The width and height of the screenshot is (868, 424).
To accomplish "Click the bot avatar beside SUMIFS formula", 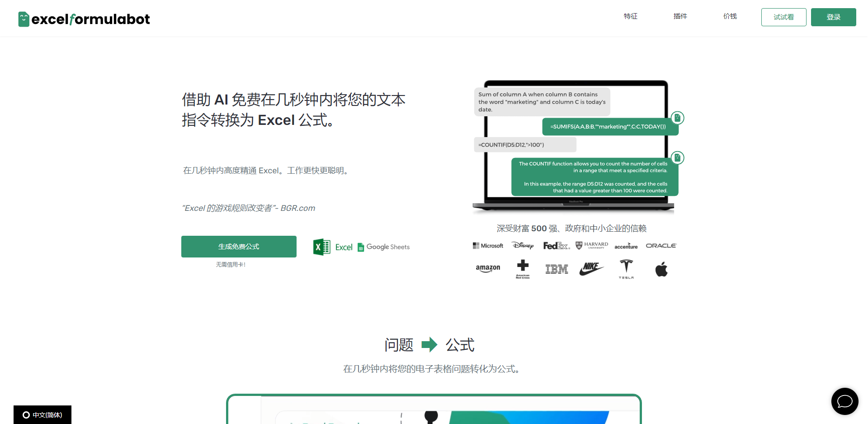I will click(x=677, y=118).
